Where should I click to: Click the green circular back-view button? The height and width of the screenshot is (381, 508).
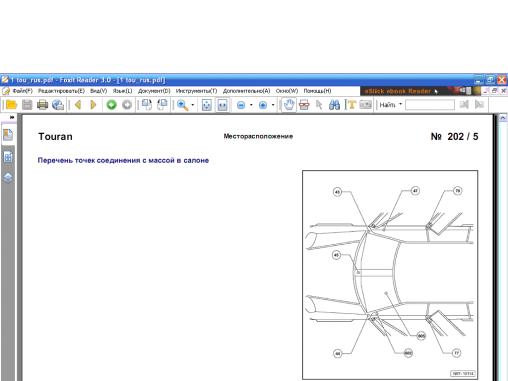111,105
